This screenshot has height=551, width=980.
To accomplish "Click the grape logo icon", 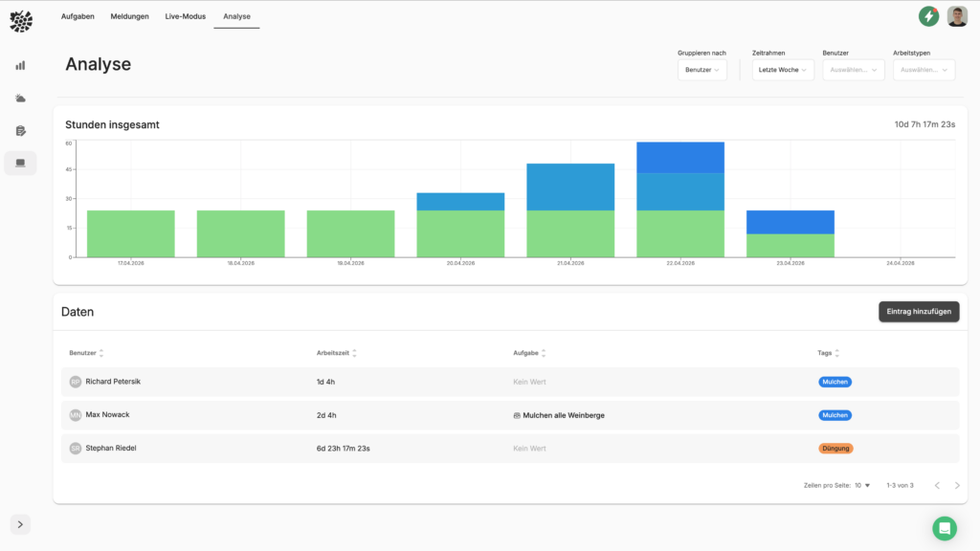I will tap(20, 20).
